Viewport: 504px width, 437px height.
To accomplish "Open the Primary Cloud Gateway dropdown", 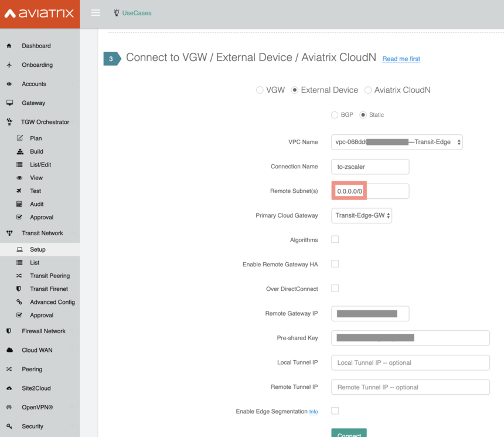I will [x=362, y=216].
